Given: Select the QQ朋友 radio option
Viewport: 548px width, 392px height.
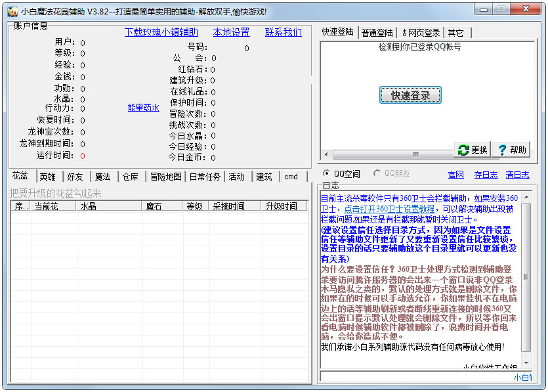Looking at the screenshot, I should pyautogui.click(x=377, y=174).
